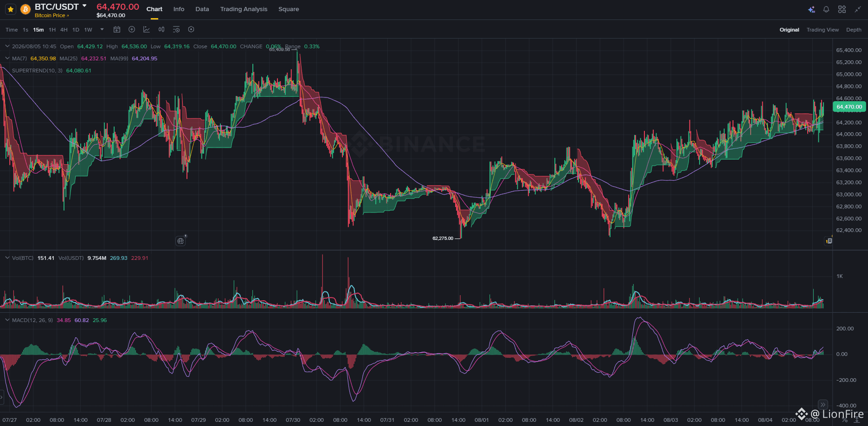Switch chart to 1H interval

(x=52, y=30)
